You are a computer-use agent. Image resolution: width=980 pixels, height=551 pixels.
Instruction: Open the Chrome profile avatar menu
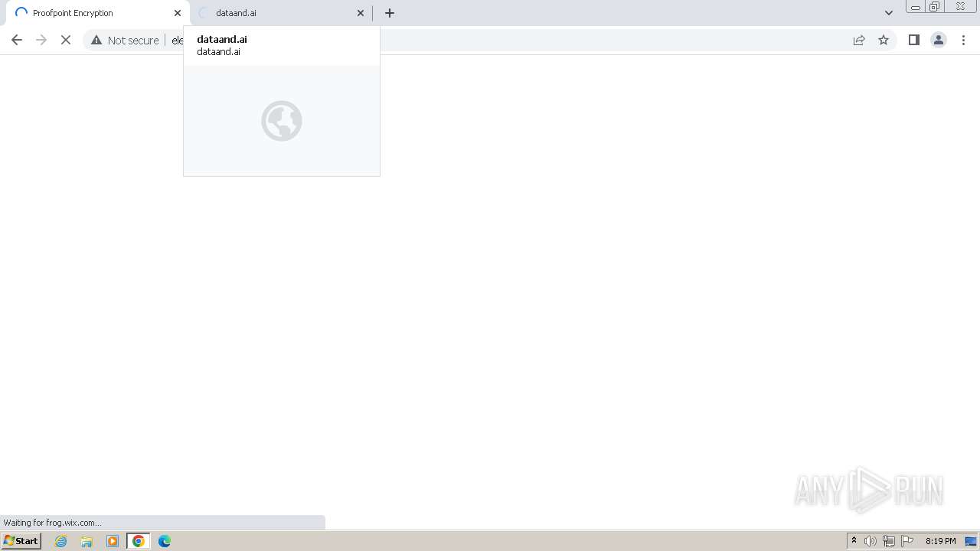[938, 40]
